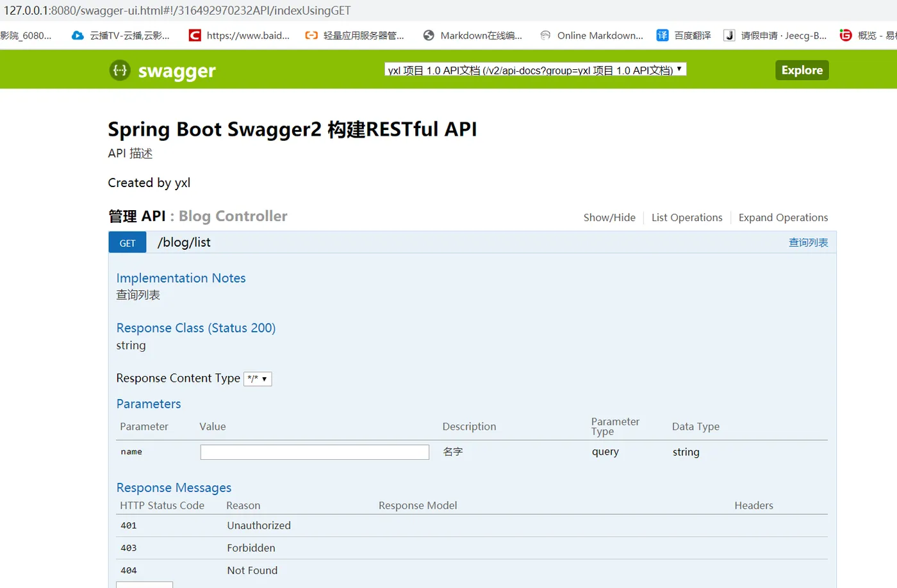
Task: Click the Response Class (Status 200) heading
Action: pyautogui.click(x=196, y=328)
